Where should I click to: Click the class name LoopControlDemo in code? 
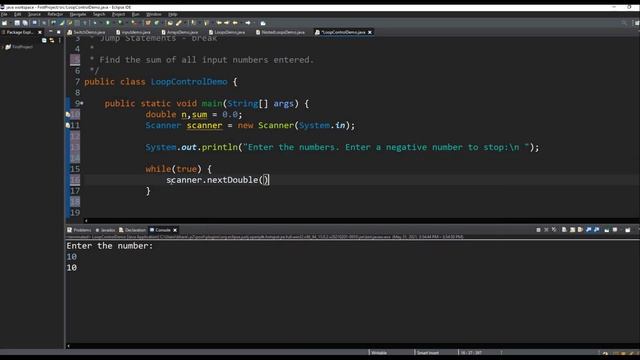click(189, 82)
